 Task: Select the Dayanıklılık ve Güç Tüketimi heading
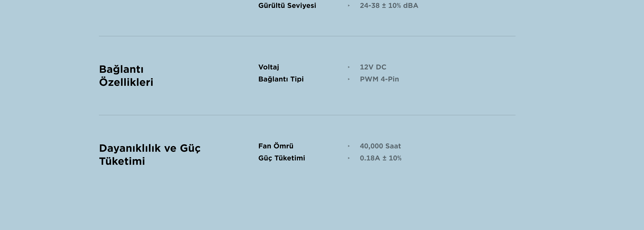tap(150, 155)
